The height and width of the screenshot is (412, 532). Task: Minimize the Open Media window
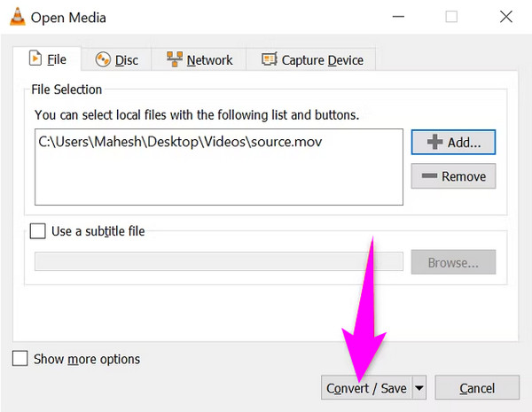coord(398,17)
